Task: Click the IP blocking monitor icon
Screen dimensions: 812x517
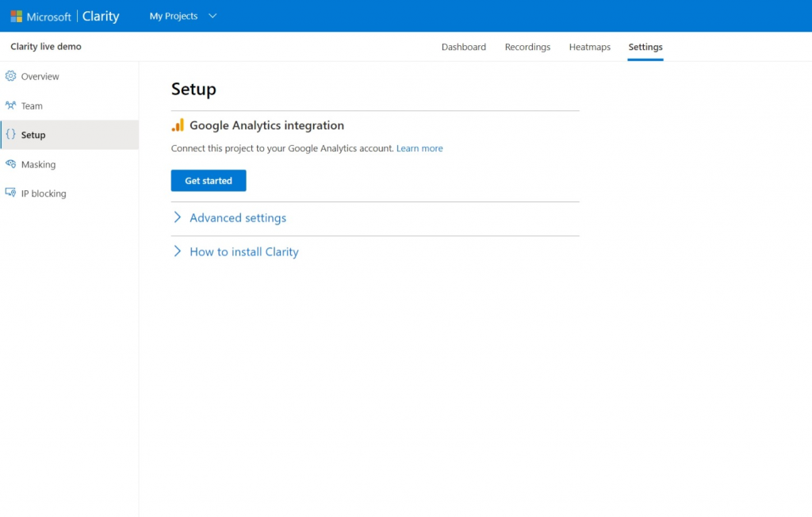Action: pos(10,193)
